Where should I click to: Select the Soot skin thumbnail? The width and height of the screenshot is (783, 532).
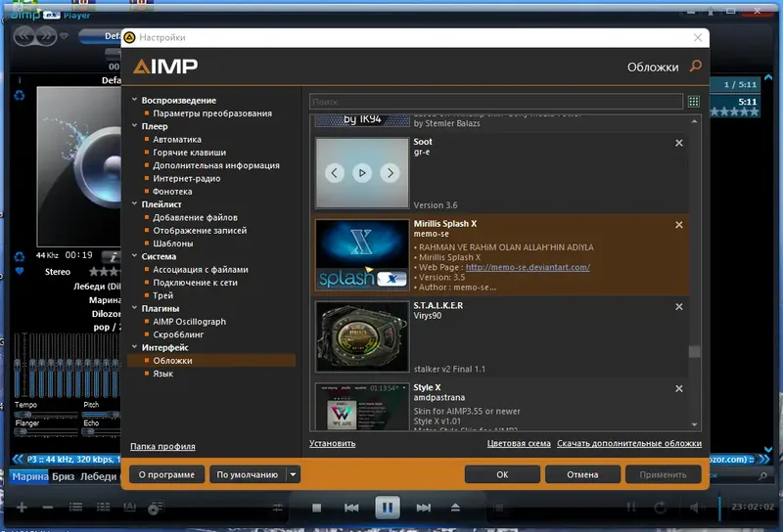click(362, 173)
